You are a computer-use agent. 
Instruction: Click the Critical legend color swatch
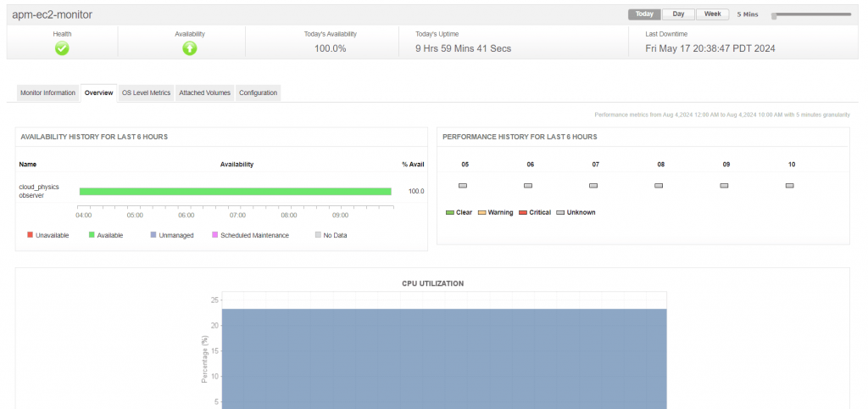click(x=523, y=212)
